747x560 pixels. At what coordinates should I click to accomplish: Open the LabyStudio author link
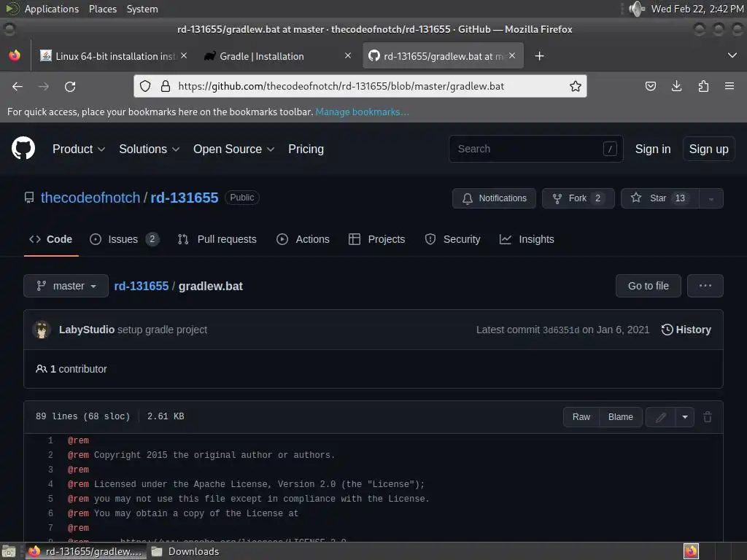[86, 330]
